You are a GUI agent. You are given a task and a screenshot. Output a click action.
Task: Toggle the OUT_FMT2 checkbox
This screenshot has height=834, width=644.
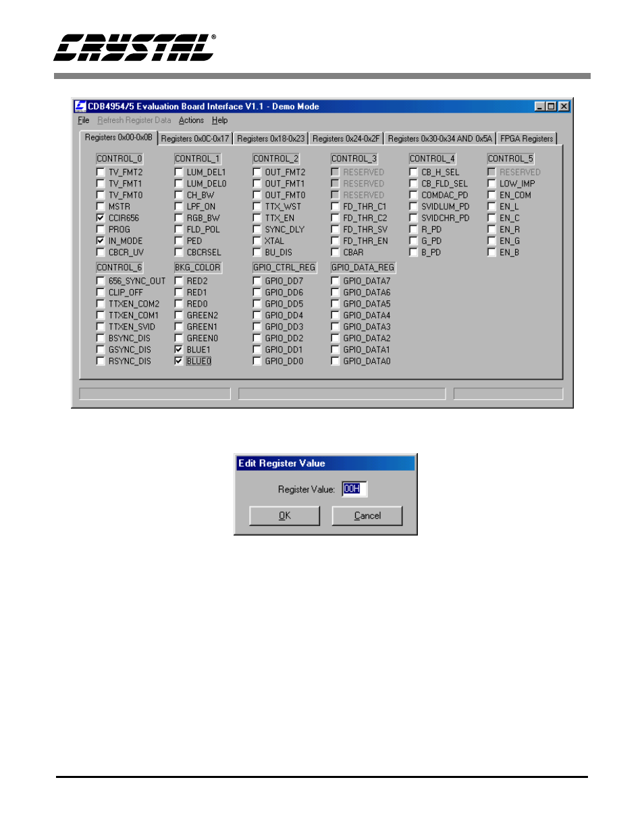point(257,172)
